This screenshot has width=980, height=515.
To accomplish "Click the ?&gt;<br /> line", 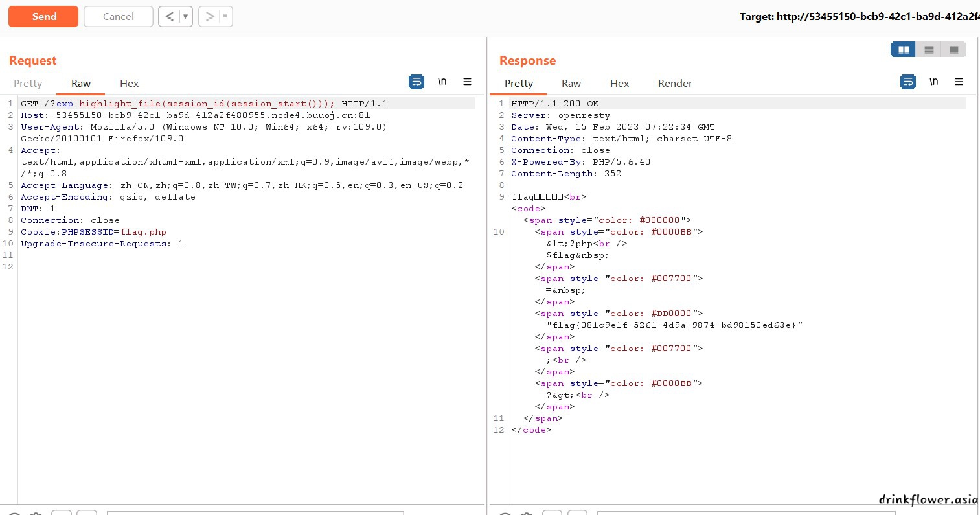I will [578, 395].
